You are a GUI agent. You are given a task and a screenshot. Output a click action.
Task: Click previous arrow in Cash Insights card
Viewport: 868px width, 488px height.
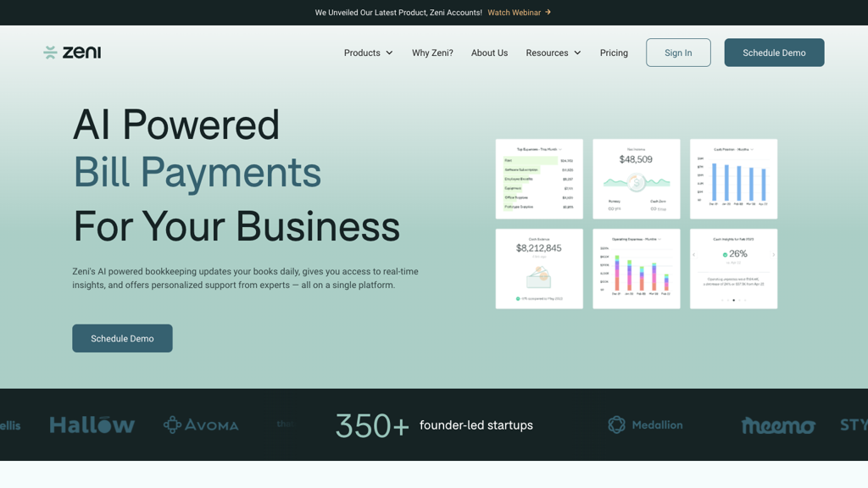click(694, 254)
